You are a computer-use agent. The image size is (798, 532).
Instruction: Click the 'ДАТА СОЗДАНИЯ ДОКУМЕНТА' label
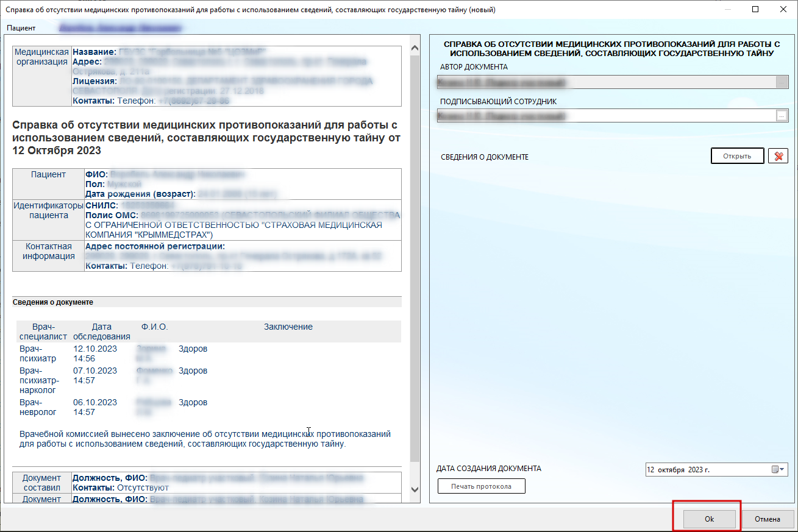(x=489, y=469)
